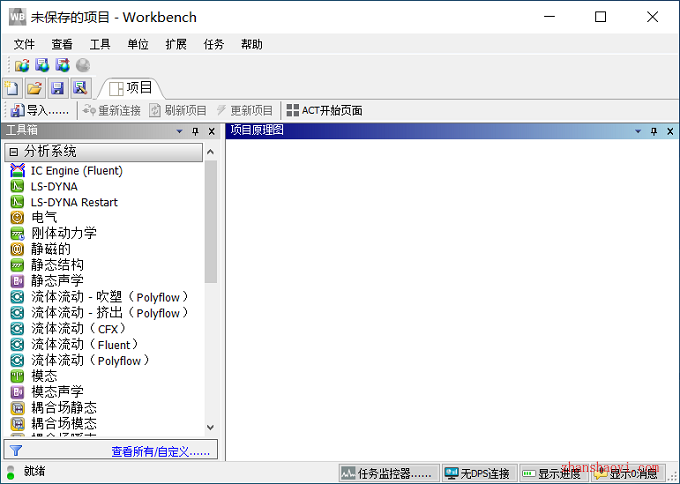Select the 静态声学 icon
680x484 pixels.
point(17,281)
